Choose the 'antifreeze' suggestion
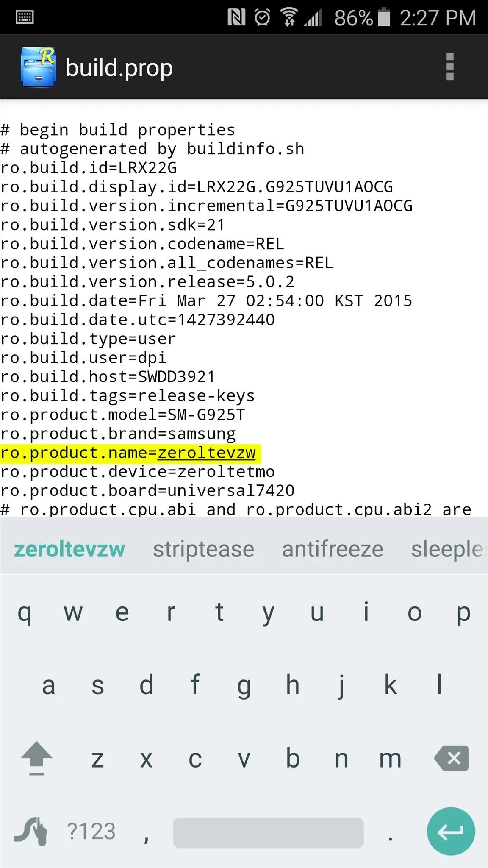Image resolution: width=488 pixels, height=868 pixels. pyautogui.click(x=333, y=549)
